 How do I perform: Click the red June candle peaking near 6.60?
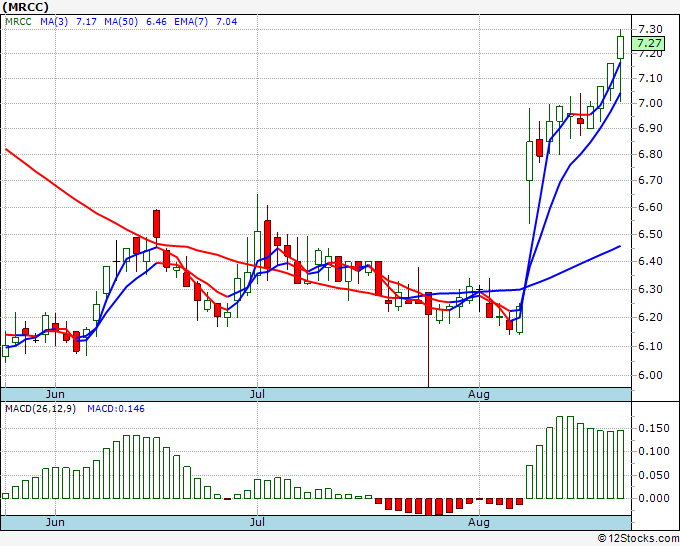pos(157,224)
